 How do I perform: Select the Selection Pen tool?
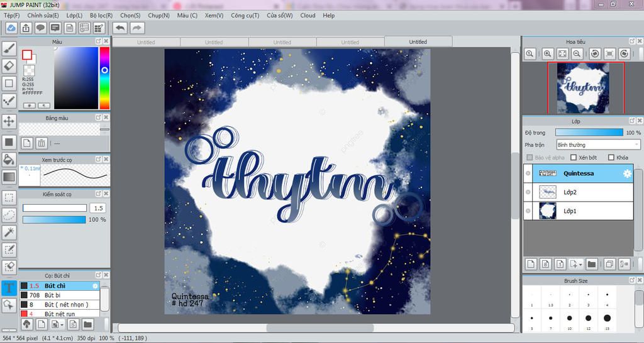click(x=9, y=249)
